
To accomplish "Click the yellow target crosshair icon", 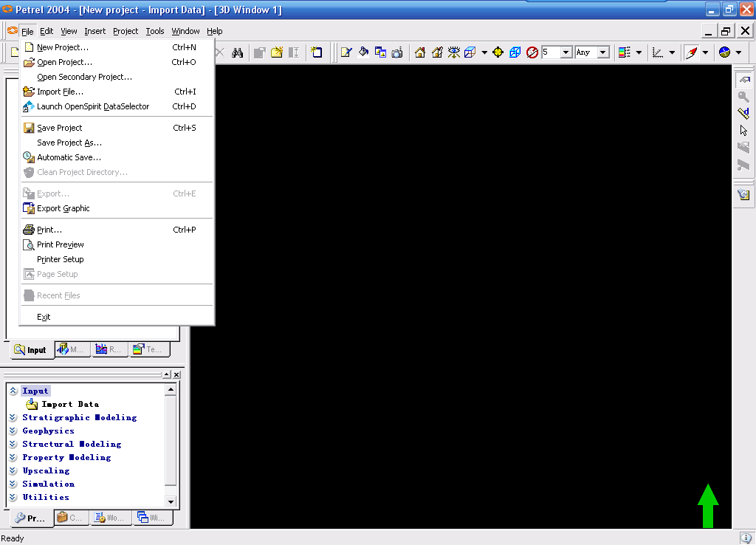I will point(498,52).
